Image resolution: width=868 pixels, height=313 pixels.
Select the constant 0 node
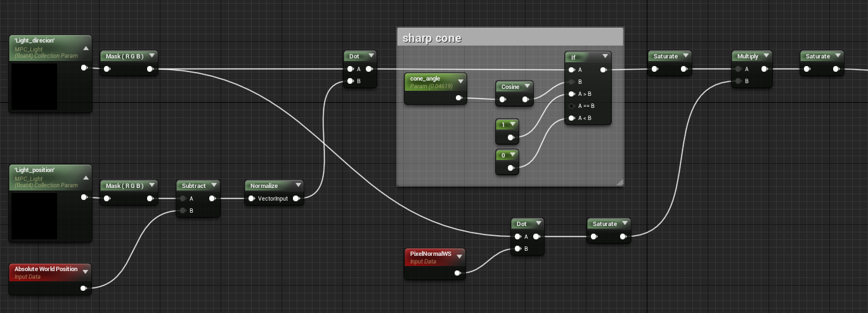(503, 154)
